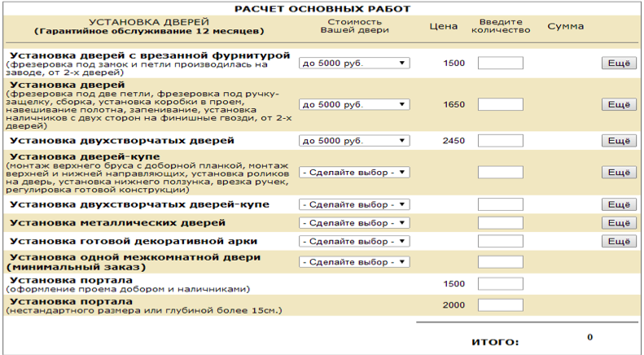The width and height of the screenshot is (644, 355).
Task: Open dropdown for 'Установка металлических дверей'
Action: coord(354,223)
